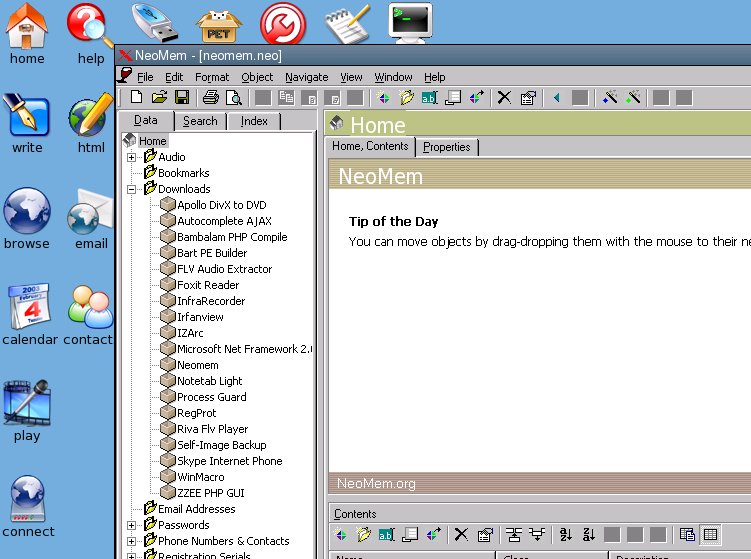
Task: Open the File menu
Action: (145, 77)
